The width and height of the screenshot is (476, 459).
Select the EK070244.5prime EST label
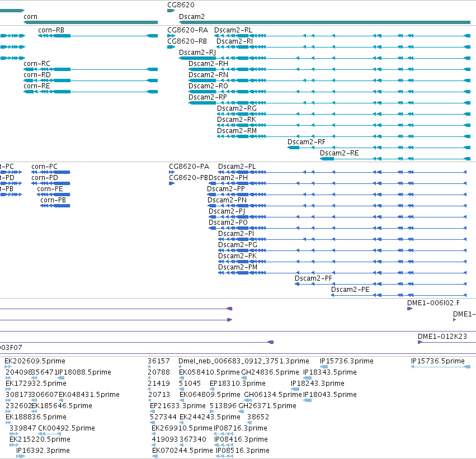182,451
